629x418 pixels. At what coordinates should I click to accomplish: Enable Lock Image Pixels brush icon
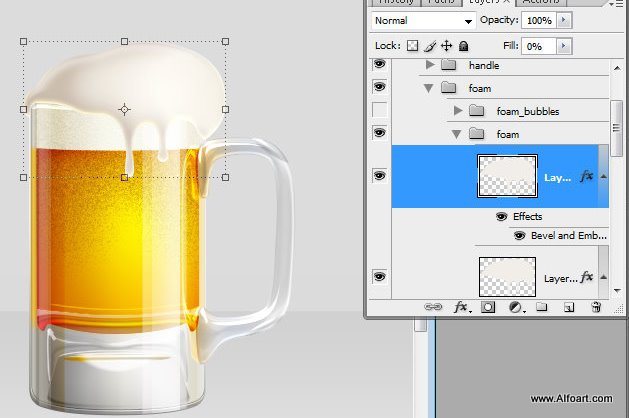pos(430,46)
